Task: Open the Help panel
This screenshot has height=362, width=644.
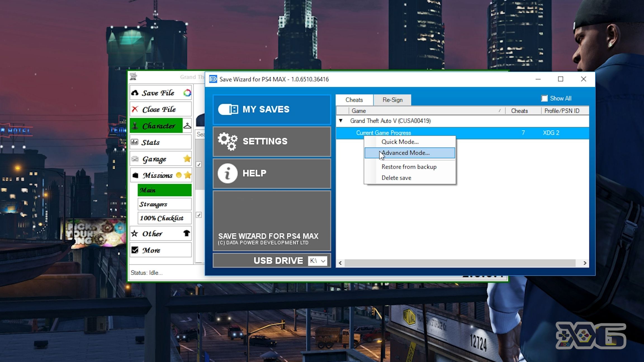Action: (x=272, y=173)
